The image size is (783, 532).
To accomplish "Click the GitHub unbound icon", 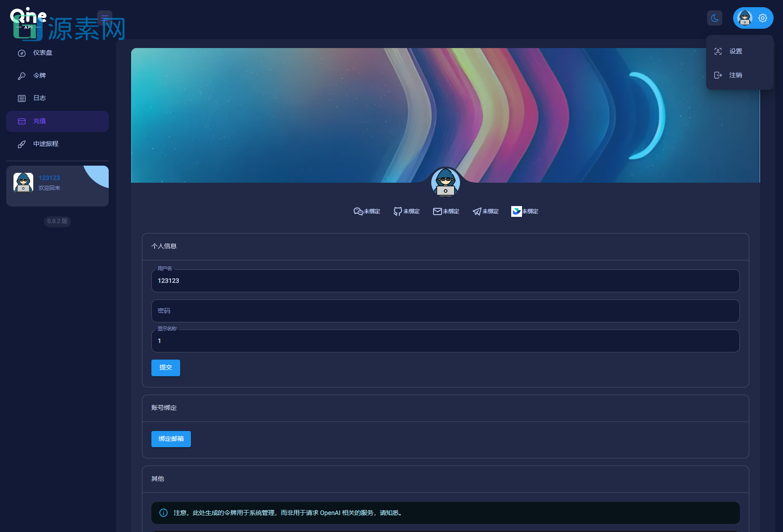I will point(398,211).
